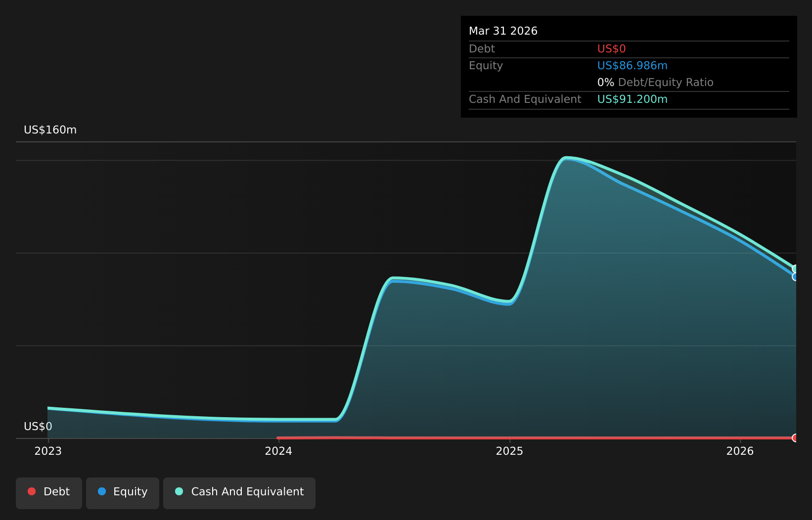The width and height of the screenshot is (812, 520).
Task: Click the US$86.986m equity value
Action: (632, 66)
